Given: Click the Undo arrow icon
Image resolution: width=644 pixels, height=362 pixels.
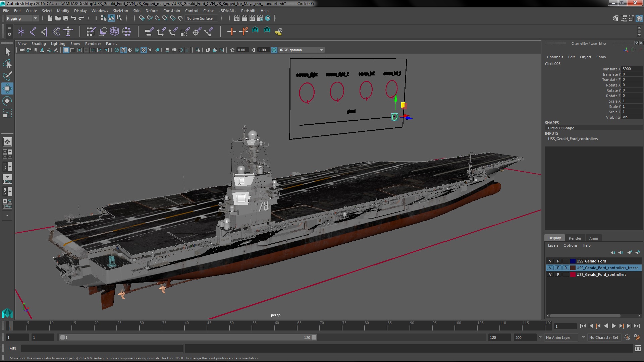Looking at the screenshot, I should (73, 18).
